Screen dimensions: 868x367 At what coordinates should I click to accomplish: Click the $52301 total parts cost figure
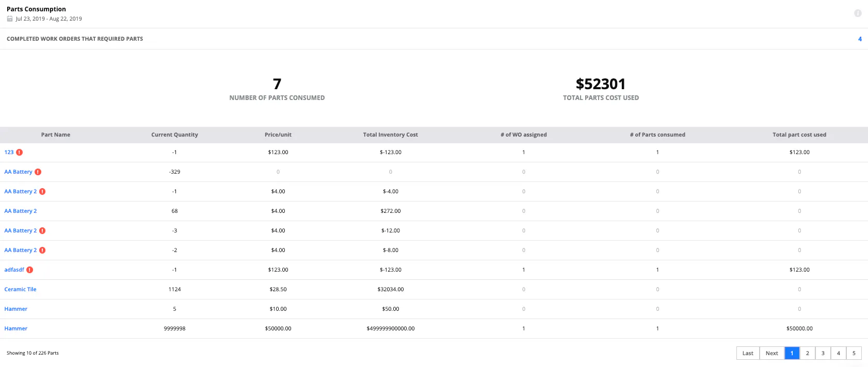(x=601, y=84)
